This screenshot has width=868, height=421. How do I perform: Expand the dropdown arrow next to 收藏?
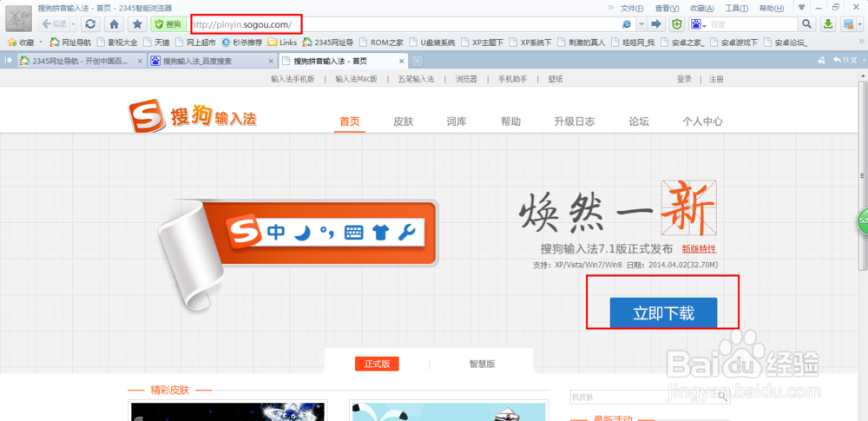41,42
